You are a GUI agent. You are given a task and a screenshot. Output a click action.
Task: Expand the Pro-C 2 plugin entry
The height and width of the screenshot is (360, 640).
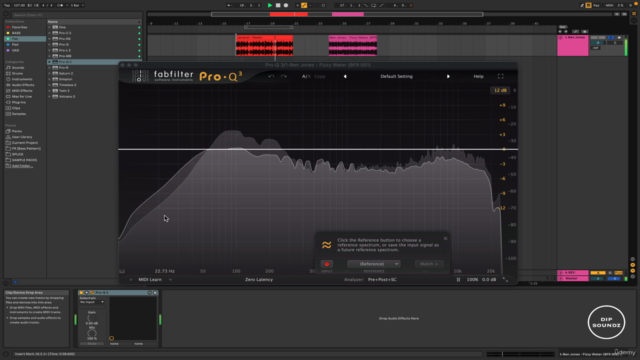coord(49,33)
